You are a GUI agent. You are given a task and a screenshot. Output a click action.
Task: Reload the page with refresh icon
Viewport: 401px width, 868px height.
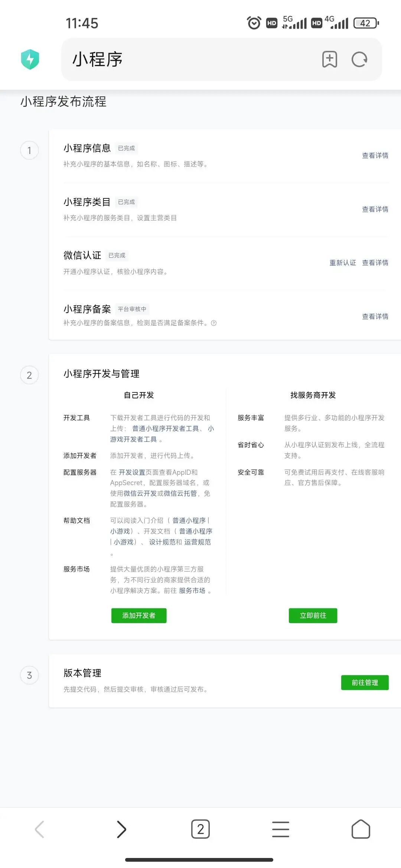pos(359,59)
